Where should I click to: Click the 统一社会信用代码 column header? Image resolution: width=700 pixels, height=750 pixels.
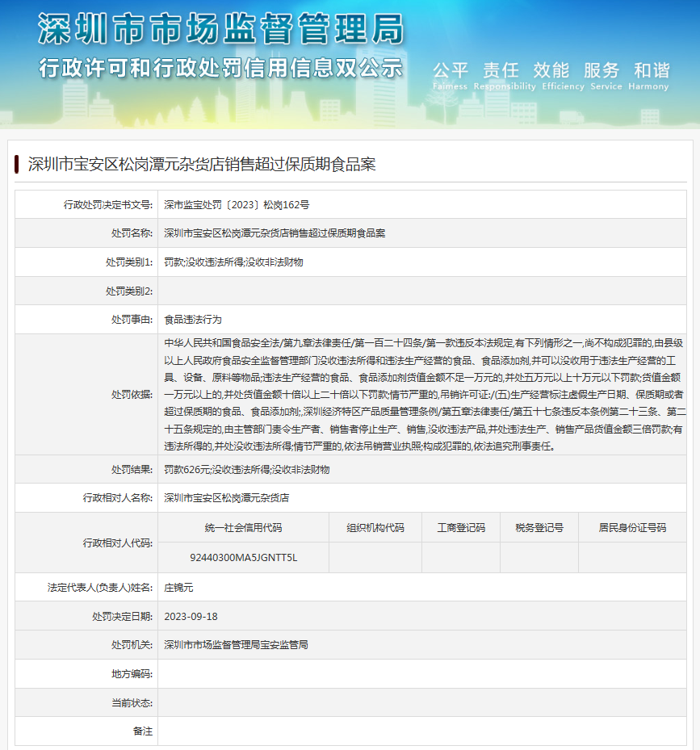(x=243, y=528)
